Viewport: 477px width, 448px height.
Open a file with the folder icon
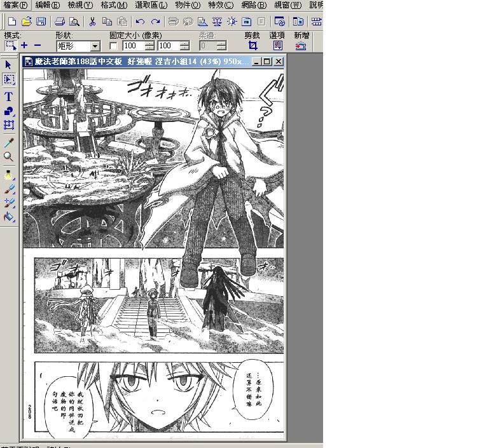[27, 22]
